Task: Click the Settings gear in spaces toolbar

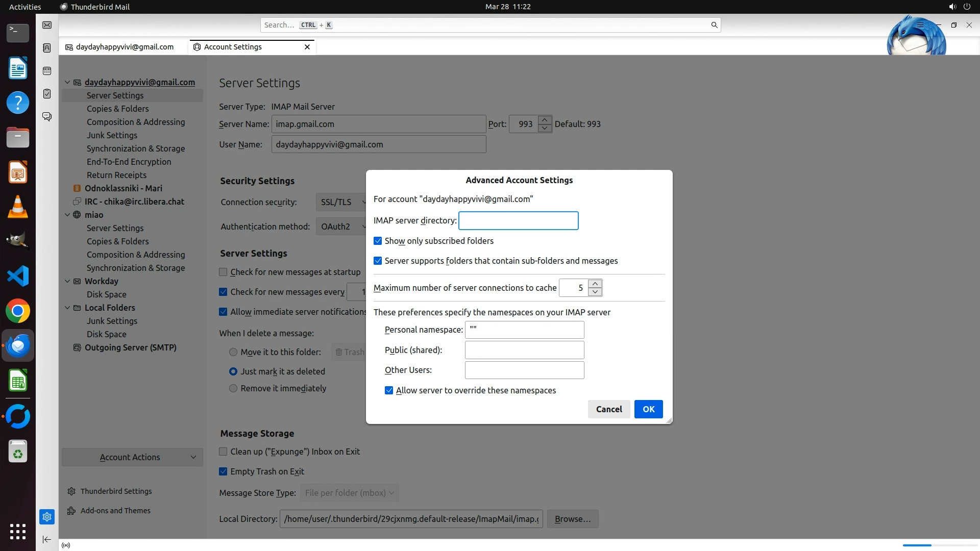Action: click(x=47, y=517)
